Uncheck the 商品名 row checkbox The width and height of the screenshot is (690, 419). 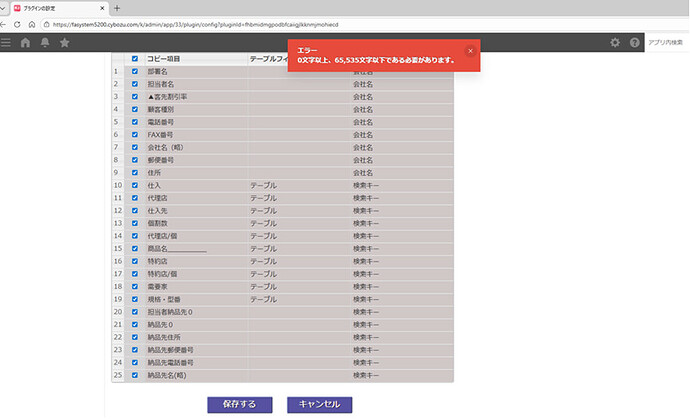click(135, 248)
